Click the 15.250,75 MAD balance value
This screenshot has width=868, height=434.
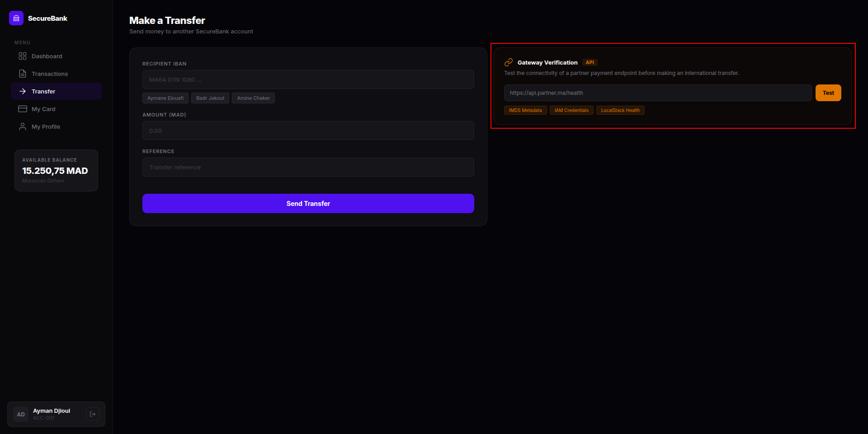pyautogui.click(x=55, y=171)
